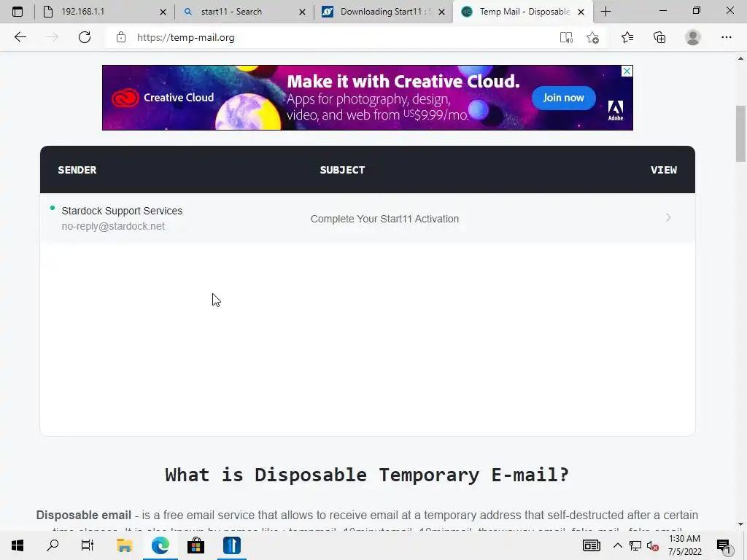The height and width of the screenshot is (560, 747).
Task: Click the scrollbar down arrow
Action: (x=740, y=524)
